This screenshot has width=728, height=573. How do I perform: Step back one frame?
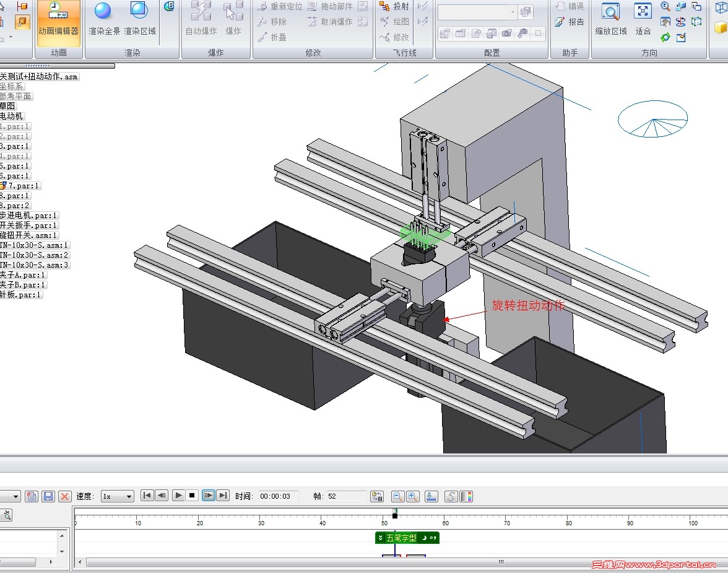click(x=162, y=496)
